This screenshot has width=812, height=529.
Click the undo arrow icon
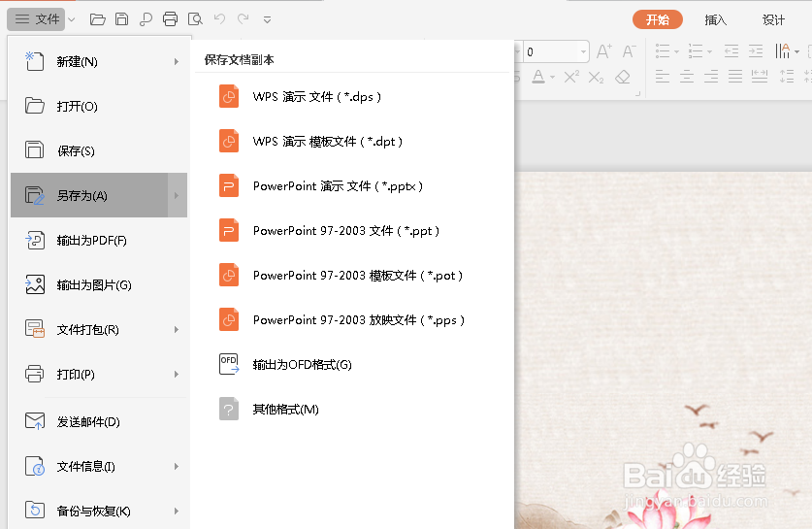[219, 19]
